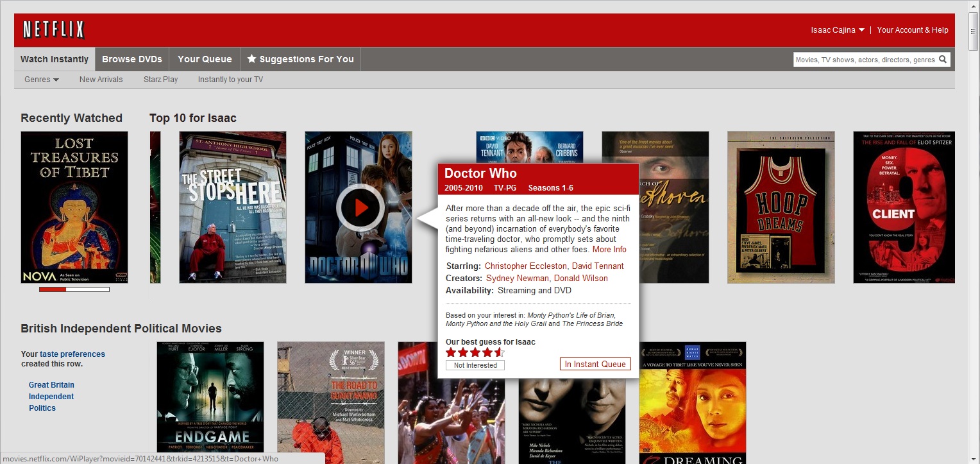Open David Tennant's actor link
Image resolution: width=980 pixels, height=464 pixels.
(x=598, y=266)
